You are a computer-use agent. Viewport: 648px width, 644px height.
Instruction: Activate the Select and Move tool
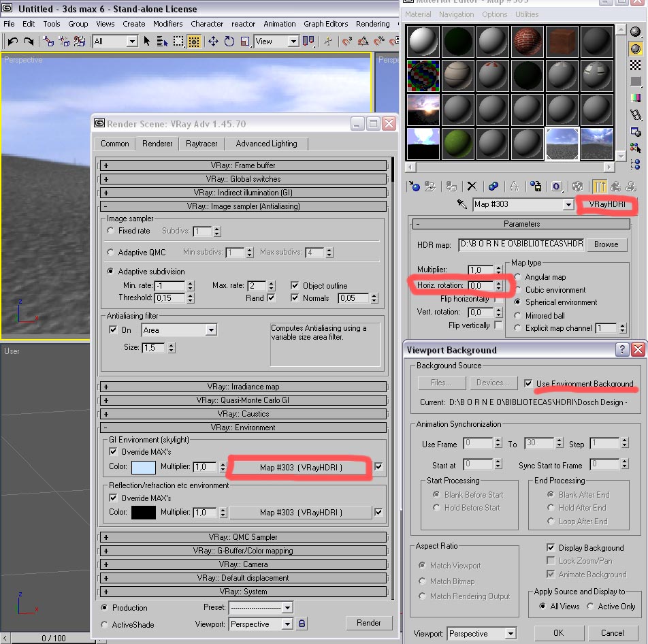click(213, 42)
